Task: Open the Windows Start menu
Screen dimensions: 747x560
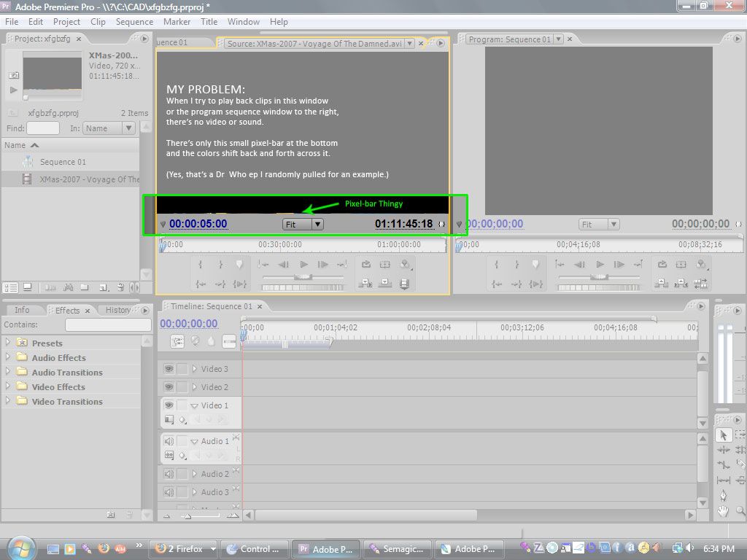Action: pos(20,548)
